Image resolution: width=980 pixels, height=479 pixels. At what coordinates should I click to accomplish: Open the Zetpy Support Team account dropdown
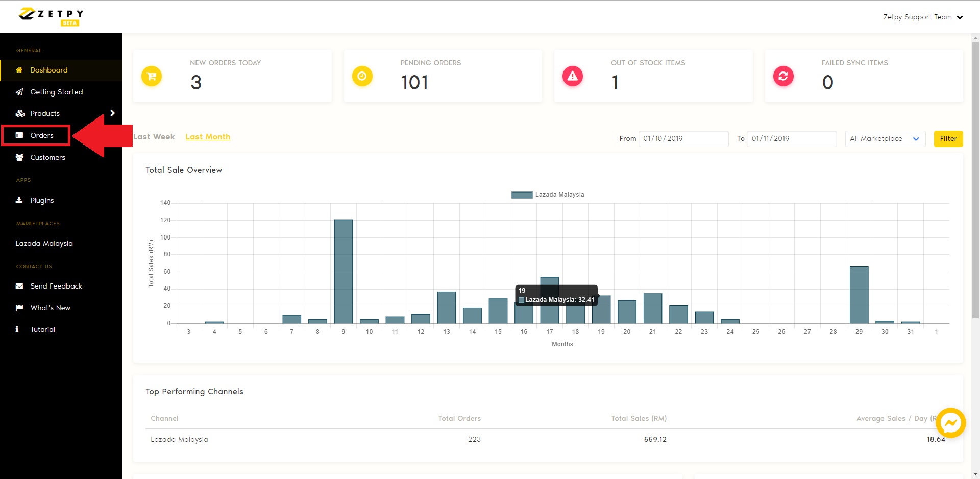923,17
